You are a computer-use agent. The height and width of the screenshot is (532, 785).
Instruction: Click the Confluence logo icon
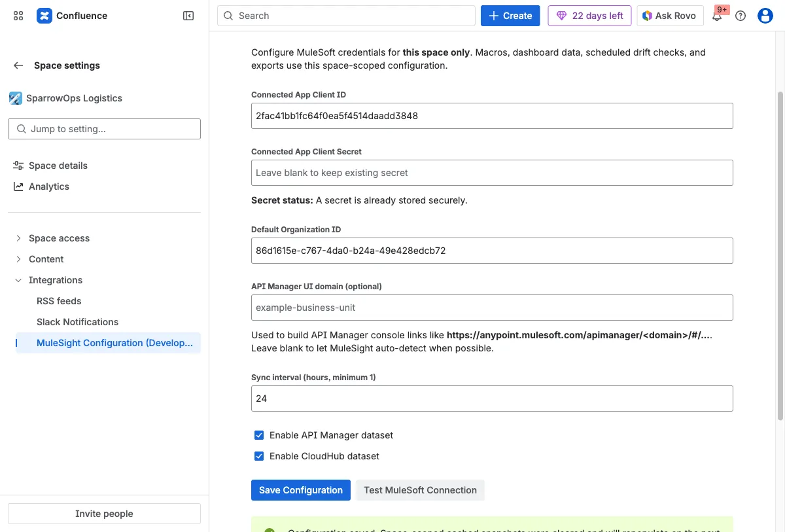[44, 16]
